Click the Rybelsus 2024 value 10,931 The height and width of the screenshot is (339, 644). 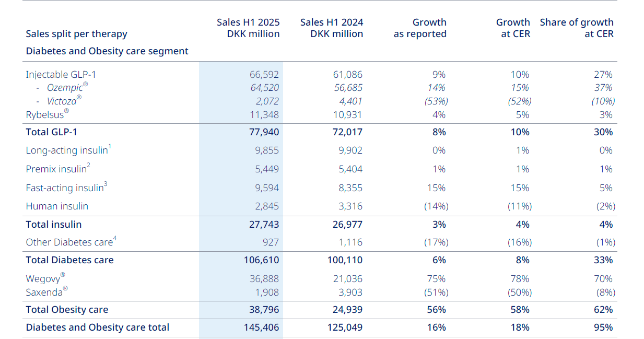[348, 115]
